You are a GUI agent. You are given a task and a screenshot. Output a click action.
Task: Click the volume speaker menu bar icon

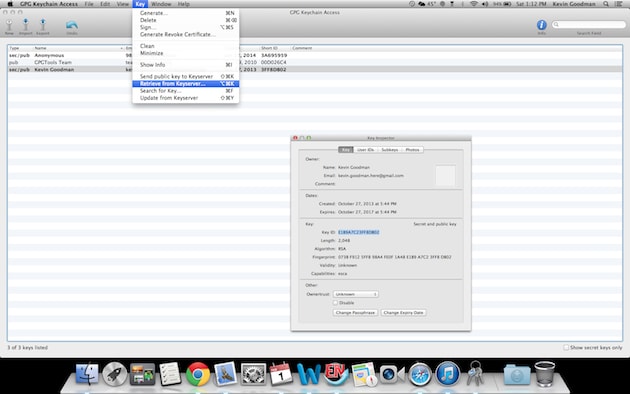pyautogui.click(x=485, y=4)
